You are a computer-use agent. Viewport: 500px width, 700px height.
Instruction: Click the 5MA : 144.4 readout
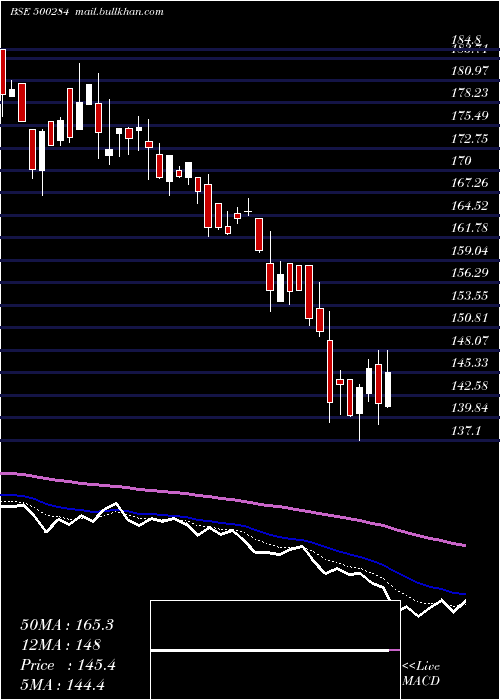[62, 684]
